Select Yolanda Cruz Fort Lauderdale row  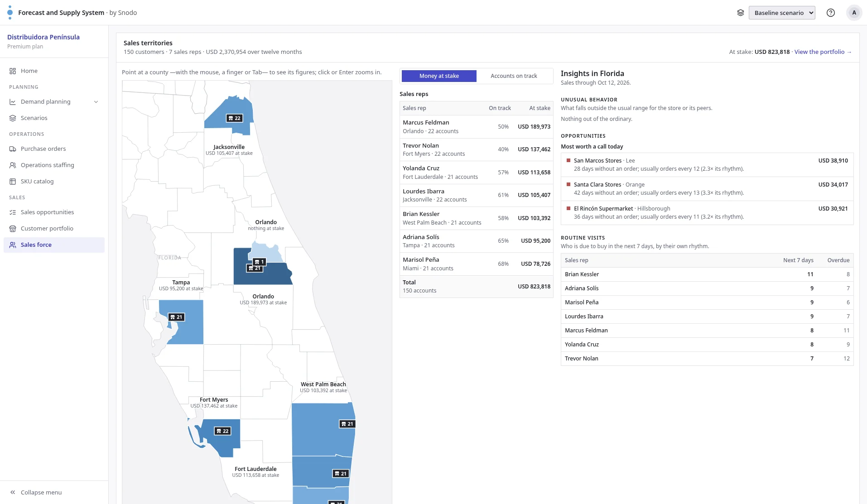[x=476, y=173]
